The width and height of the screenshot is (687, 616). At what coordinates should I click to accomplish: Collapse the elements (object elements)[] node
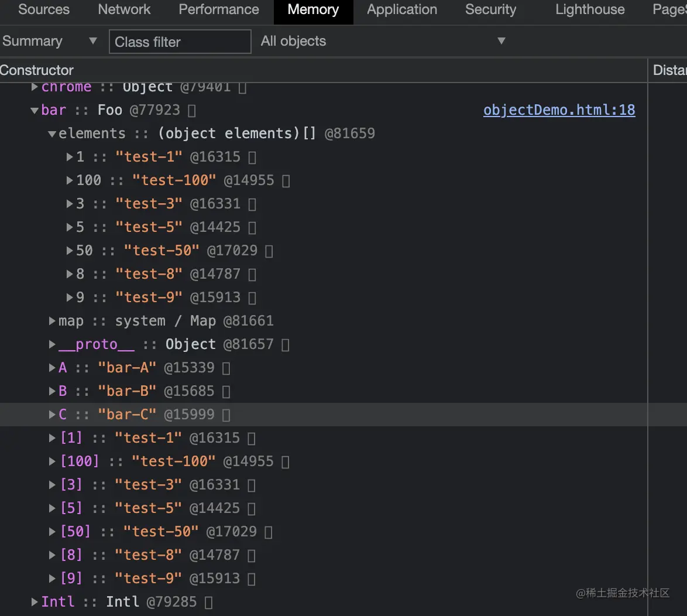click(x=51, y=134)
